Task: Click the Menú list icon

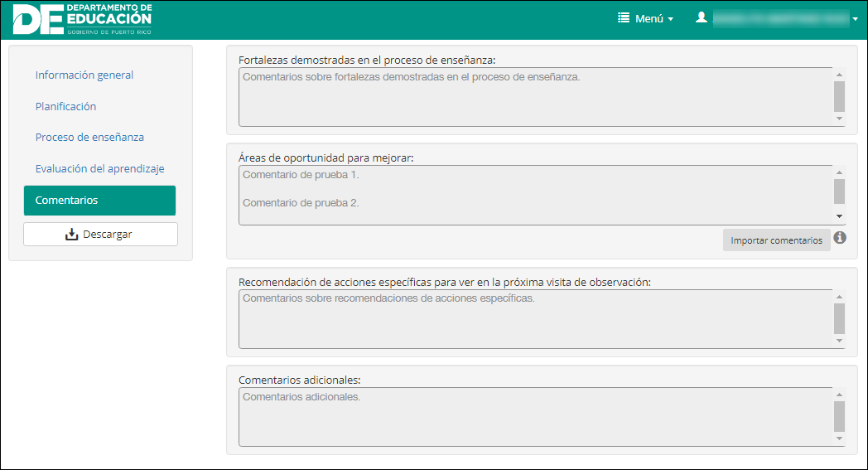Action: point(624,18)
